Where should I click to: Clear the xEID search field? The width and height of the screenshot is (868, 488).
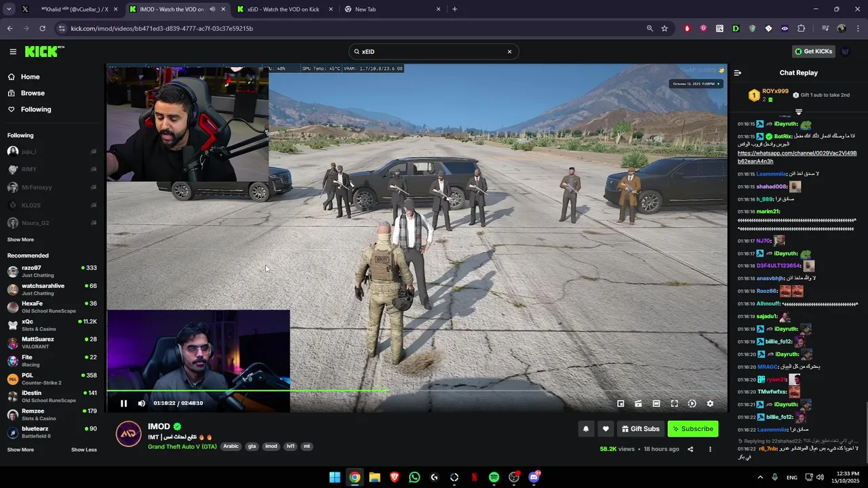pyautogui.click(x=509, y=52)
